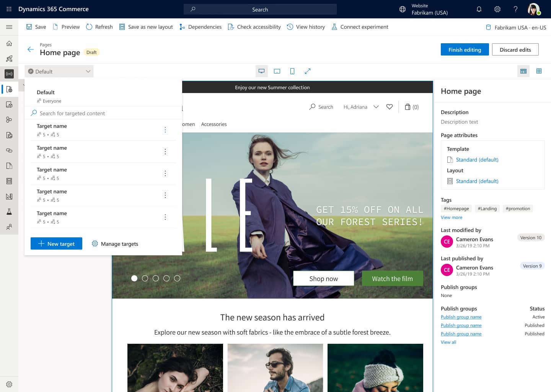Expand the Hi, Adriana account chevron
The height and width of the screenshot is (392, 551).
[376, 107]
